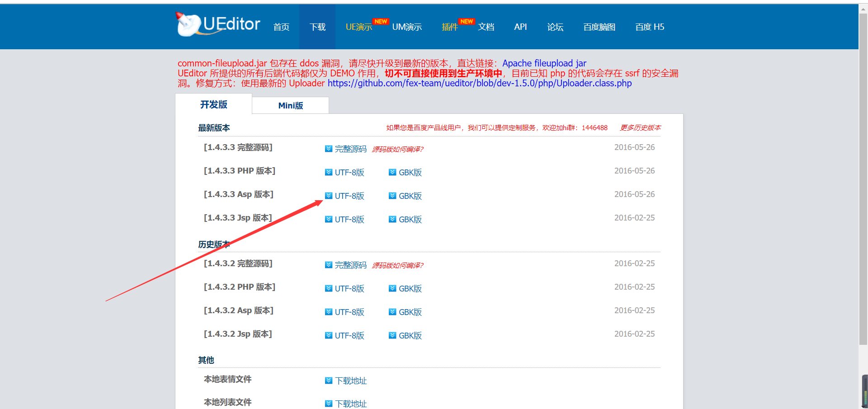Download 1.4.3.3 PHP UTF-8版 link
Screen dimensions: 868x409
click(x=349, y=172)
